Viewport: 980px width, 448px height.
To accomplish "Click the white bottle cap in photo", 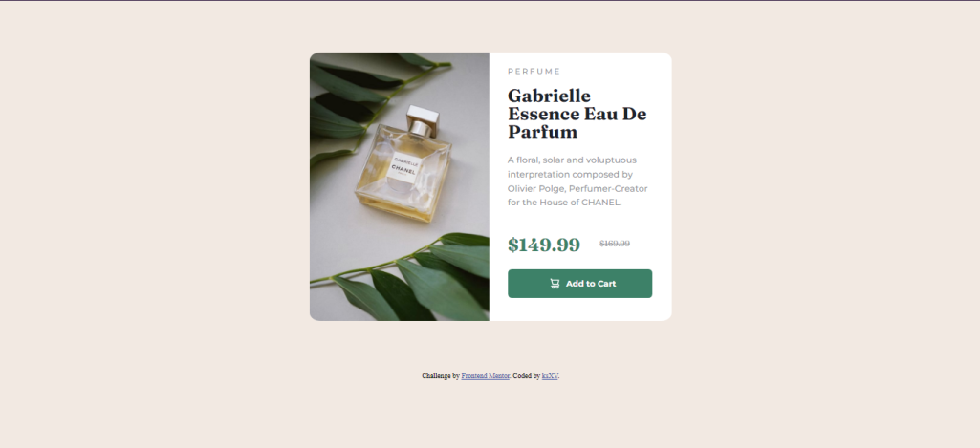I will point(424,121).
